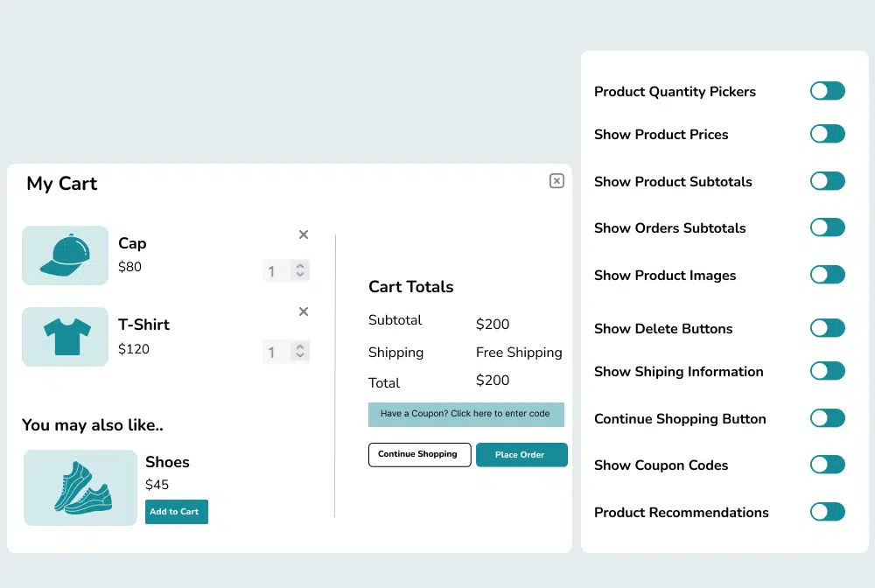Click the T-Shirt product image

click(x=65, y=337)
